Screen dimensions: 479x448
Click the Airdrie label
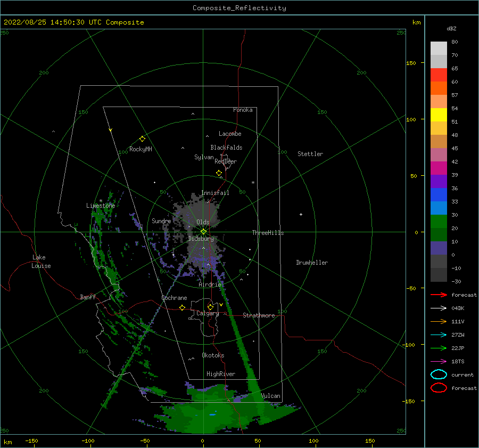210,284
